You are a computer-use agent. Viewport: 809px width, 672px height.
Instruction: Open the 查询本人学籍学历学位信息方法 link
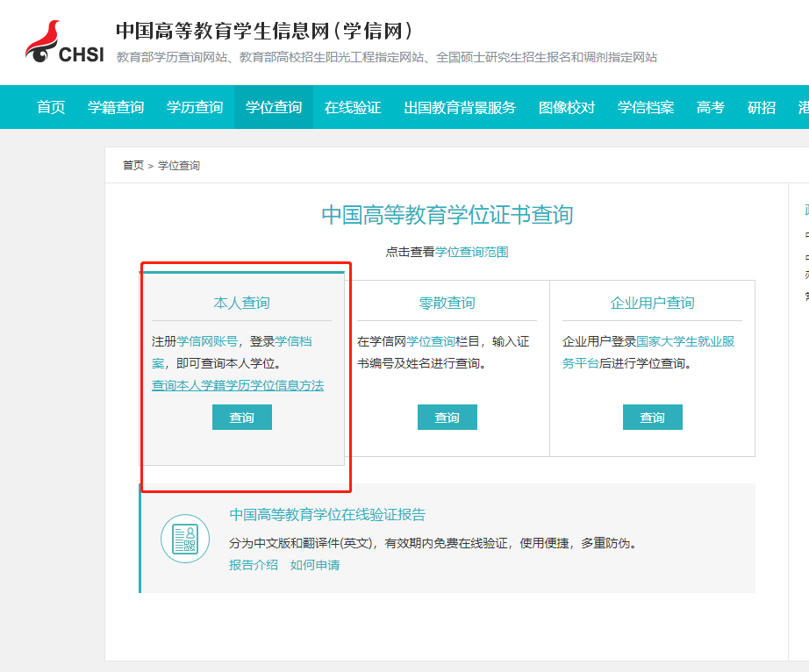pos(238,385)
